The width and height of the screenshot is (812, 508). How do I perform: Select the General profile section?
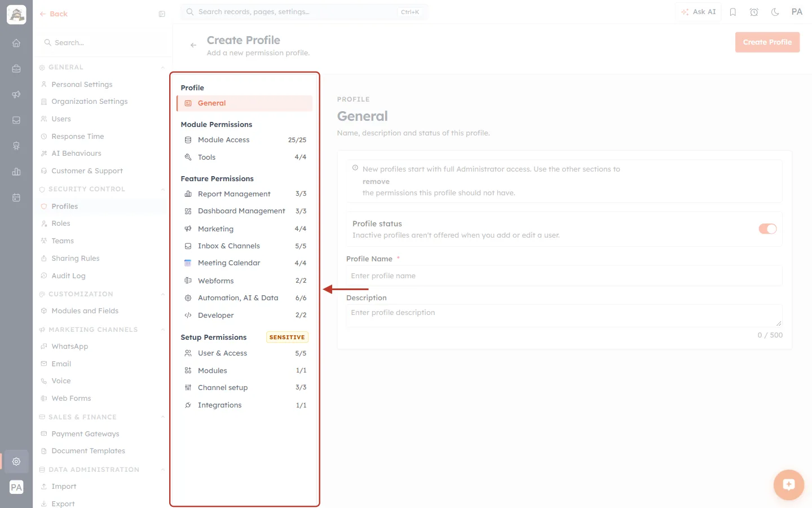[244, 103]
